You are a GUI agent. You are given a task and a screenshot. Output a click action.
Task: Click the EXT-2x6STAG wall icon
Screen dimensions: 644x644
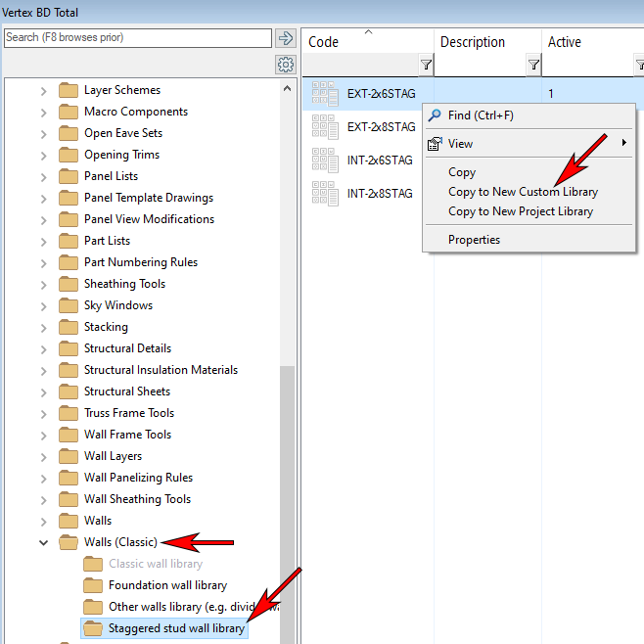click(325, 94)
